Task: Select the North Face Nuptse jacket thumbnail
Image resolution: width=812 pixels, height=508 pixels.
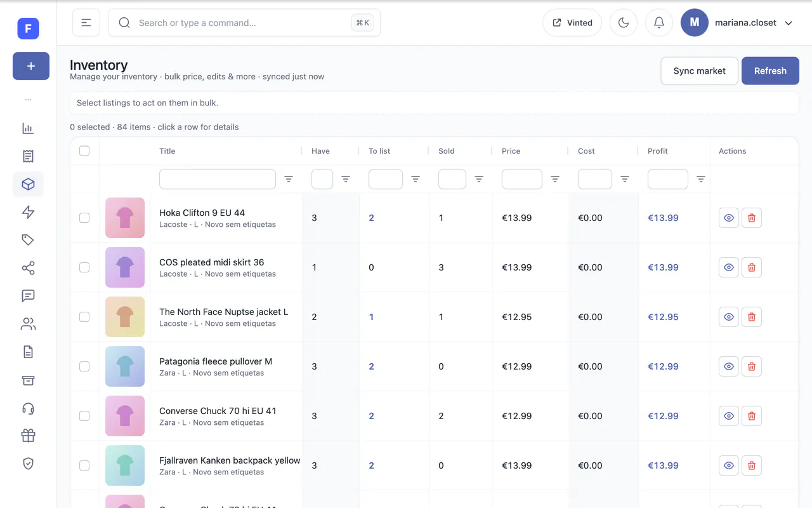Action: 125,317
